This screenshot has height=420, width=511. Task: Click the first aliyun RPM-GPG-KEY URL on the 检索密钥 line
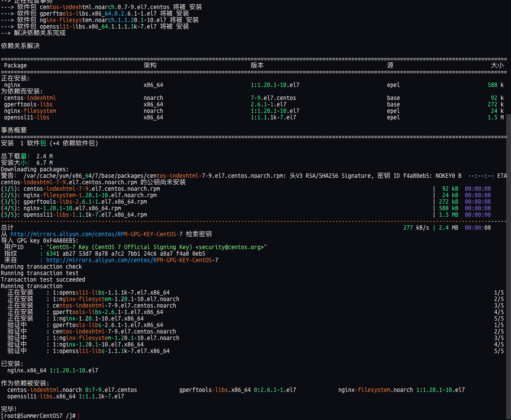[x=96, y=234]
